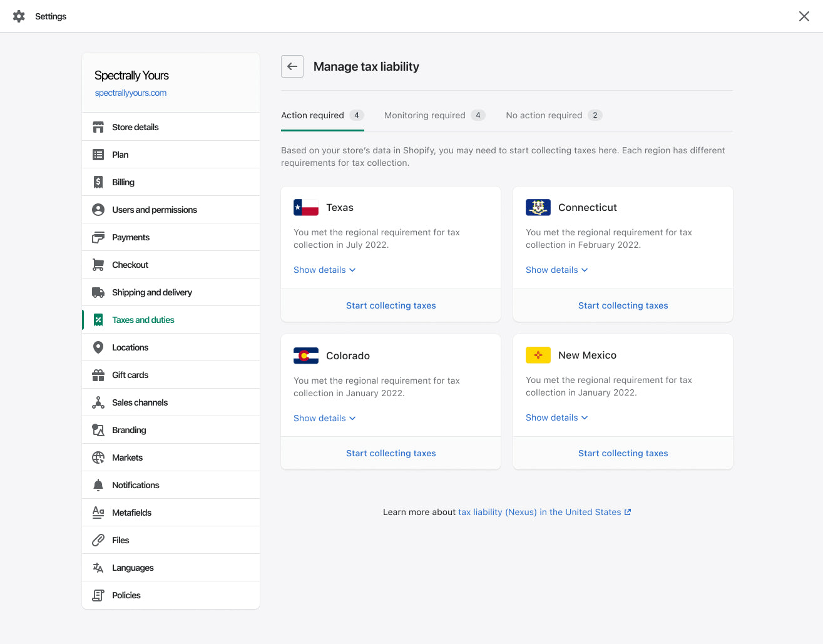Click the back arrow next to Manage tax liability

[292, 66]
